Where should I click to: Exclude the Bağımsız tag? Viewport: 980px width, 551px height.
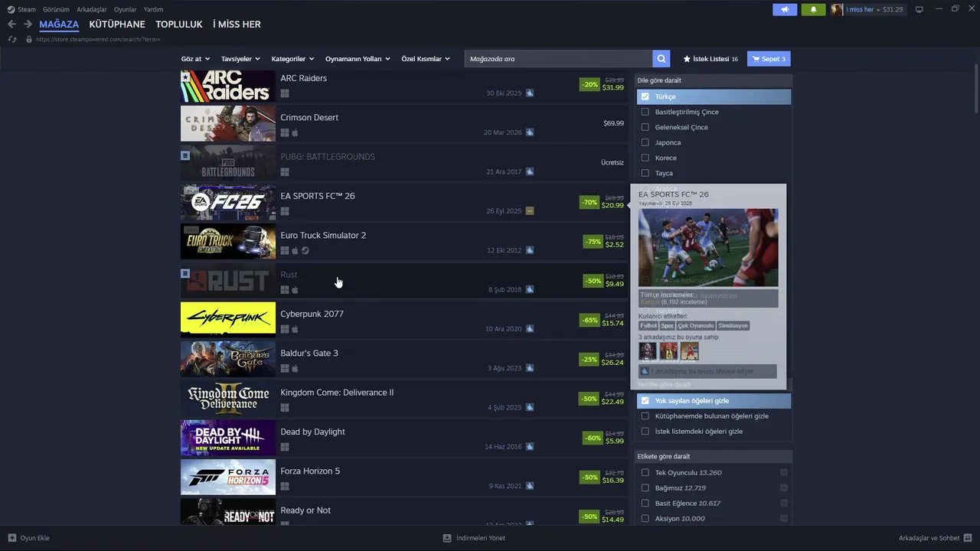point(784,487)
